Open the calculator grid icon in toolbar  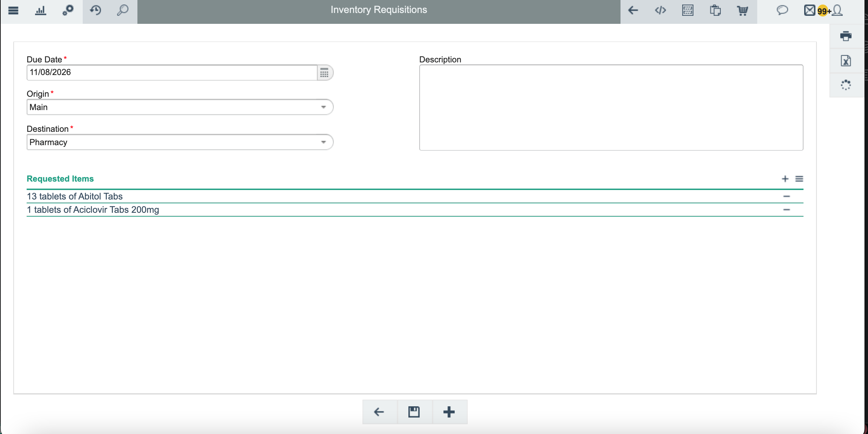point(688,11)
